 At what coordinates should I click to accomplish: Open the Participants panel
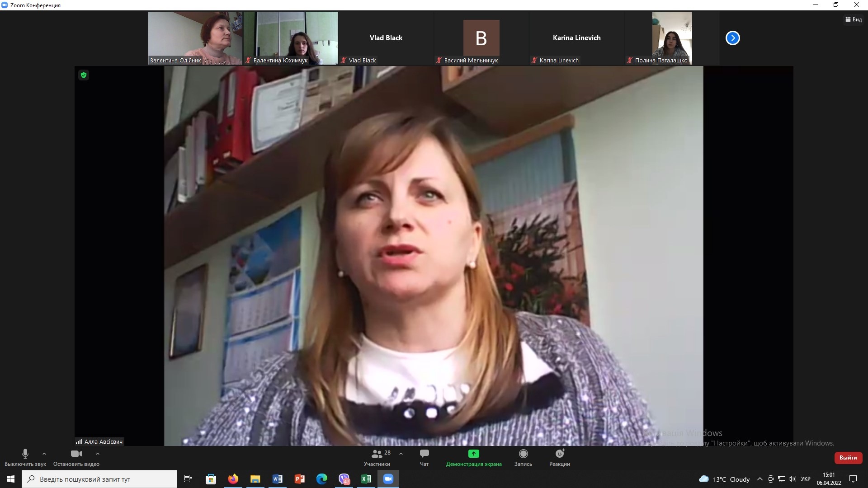pyautogui.click(x=377, y=456)
